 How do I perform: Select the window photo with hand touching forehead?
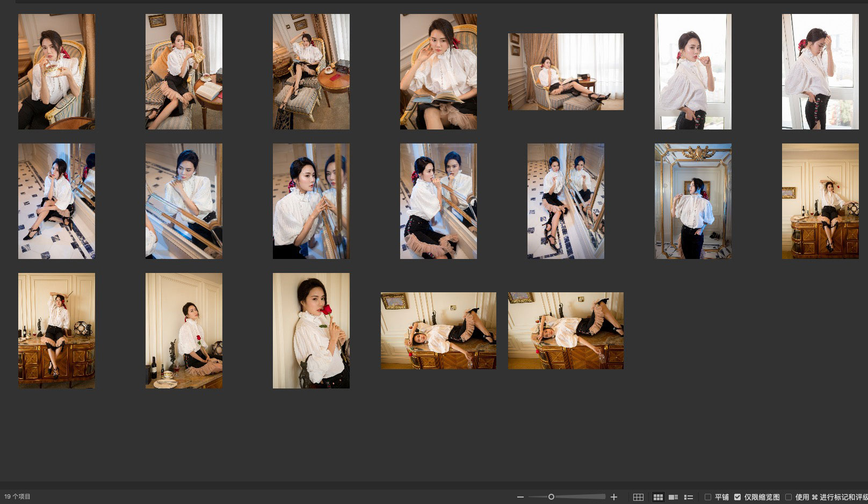[x=820, y=71]
